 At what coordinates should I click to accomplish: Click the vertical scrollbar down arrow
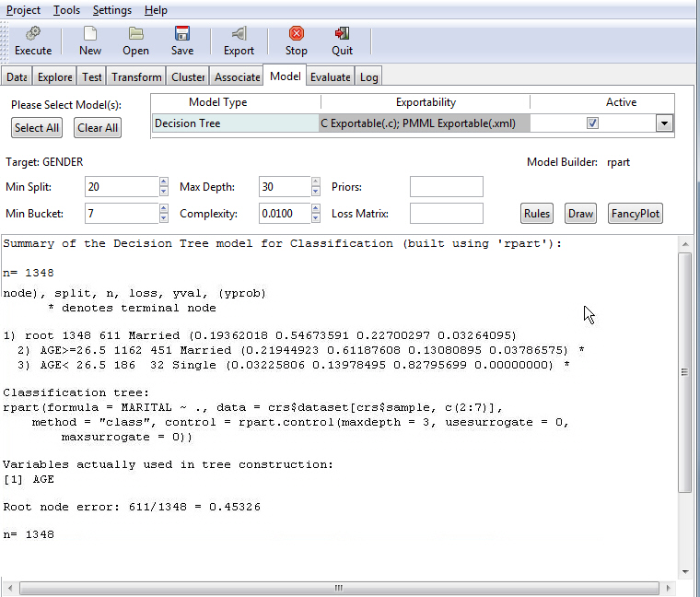pos(685,571)
